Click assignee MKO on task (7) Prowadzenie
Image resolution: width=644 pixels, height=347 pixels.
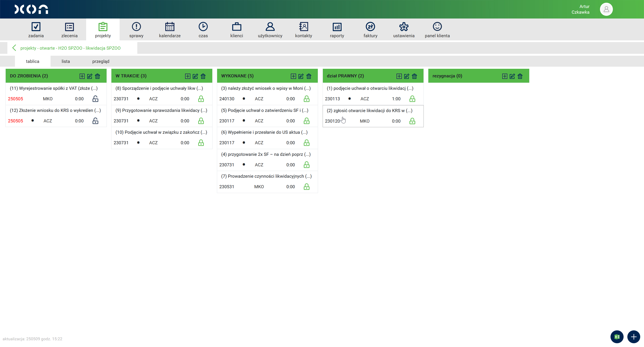[259, 187]
